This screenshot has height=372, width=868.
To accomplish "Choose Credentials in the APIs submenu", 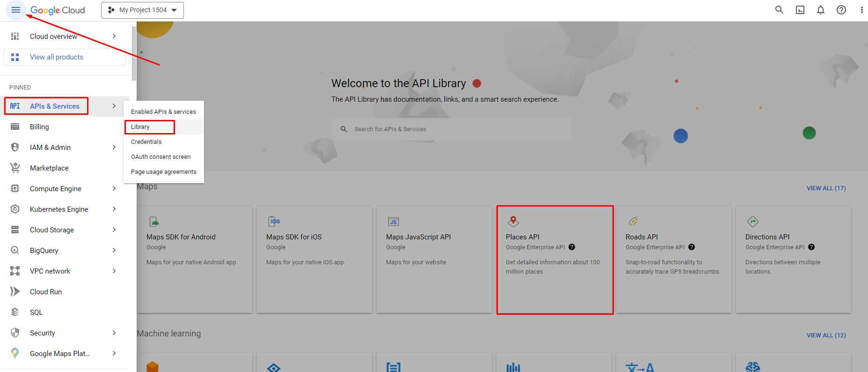I will coord(146,142).
